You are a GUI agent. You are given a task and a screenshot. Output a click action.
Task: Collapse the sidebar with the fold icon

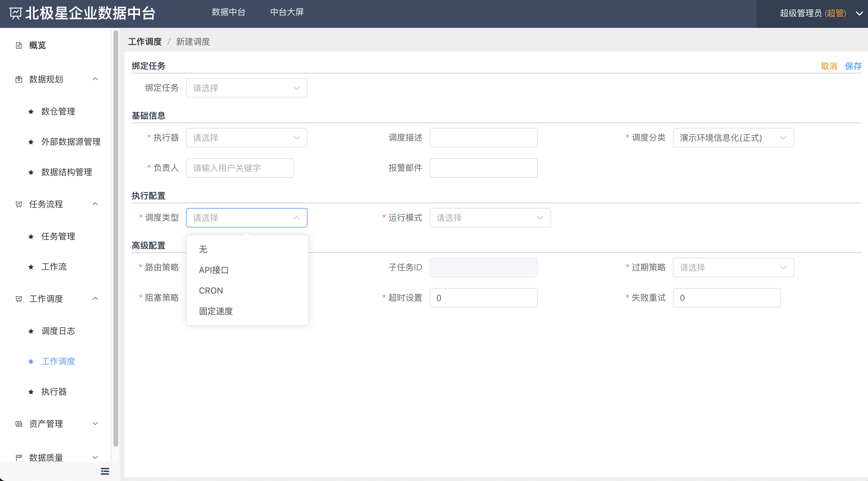tap(105, 471)
